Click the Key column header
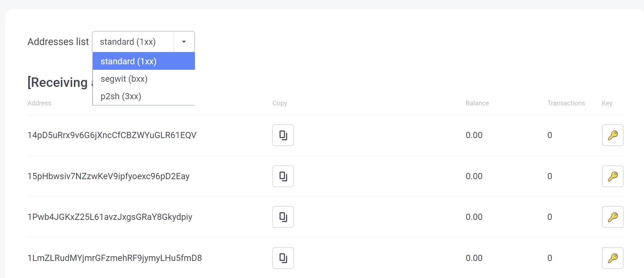 607,103
